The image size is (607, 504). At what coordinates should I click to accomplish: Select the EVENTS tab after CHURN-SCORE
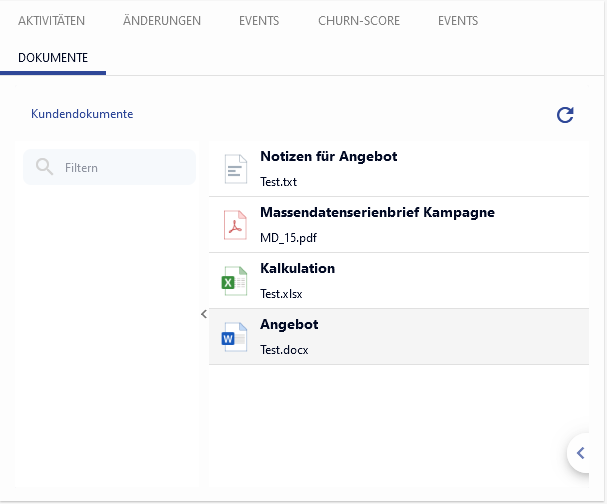pos(458,21)
